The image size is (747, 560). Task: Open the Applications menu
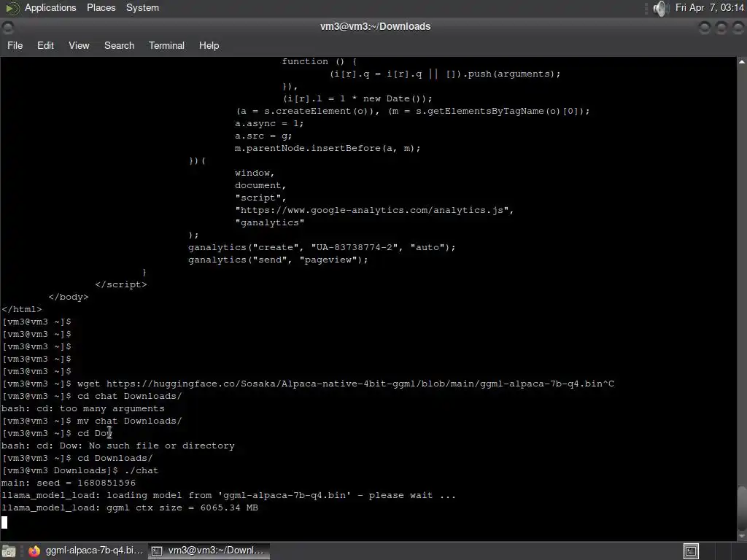coord(50,7)
